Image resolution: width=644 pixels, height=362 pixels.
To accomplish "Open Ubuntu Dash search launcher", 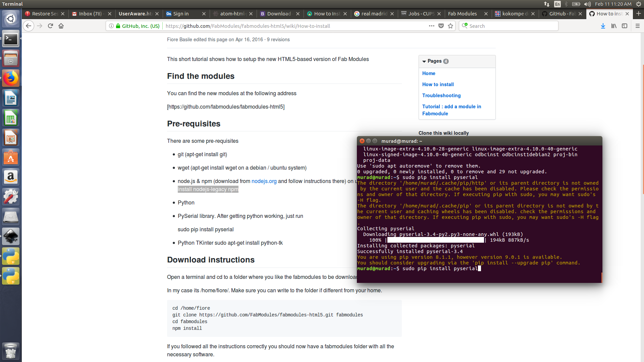I will tap(11, 18).
